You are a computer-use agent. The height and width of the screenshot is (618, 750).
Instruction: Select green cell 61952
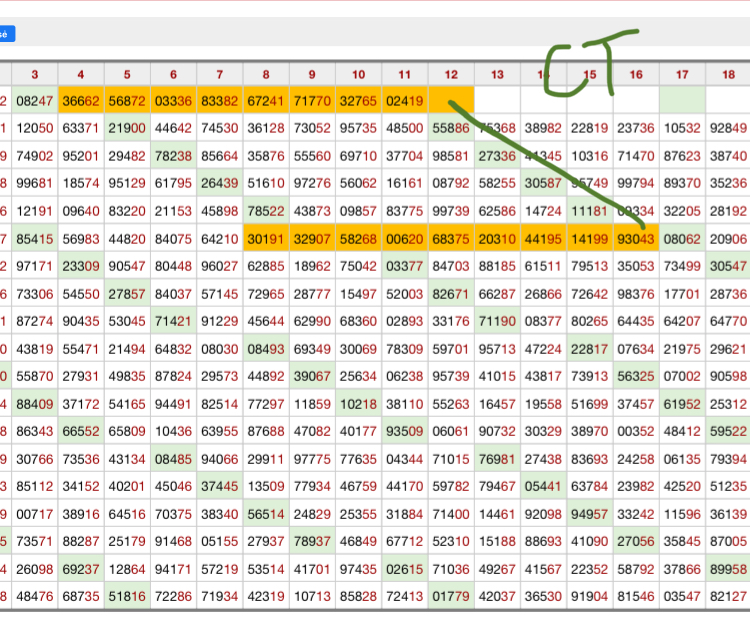[682, 404]
